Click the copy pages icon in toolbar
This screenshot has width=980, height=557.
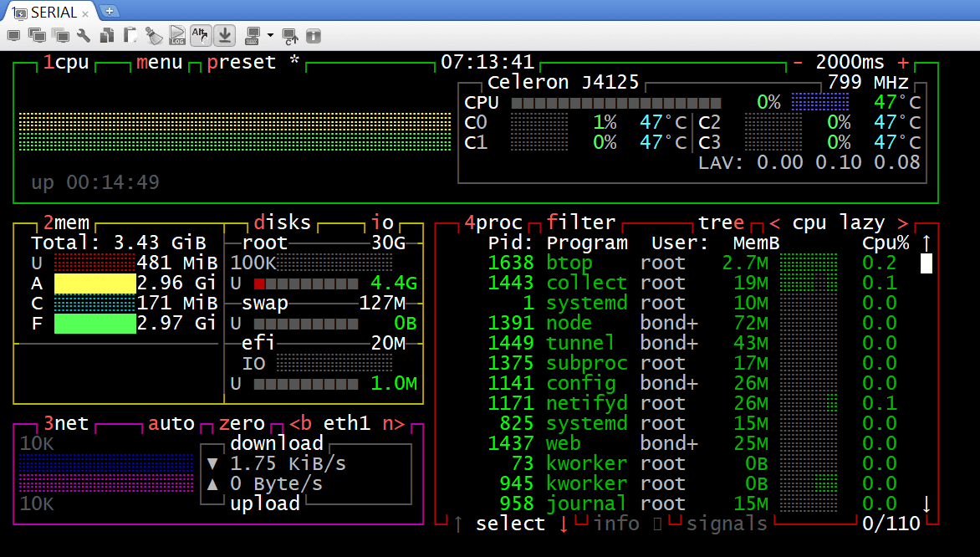point(107,36)
